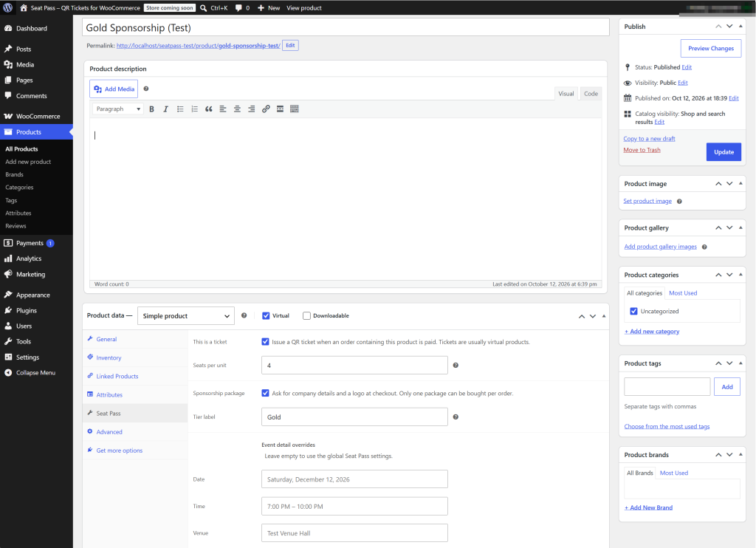Uncheck the Uncategorized category

point(634,311)
